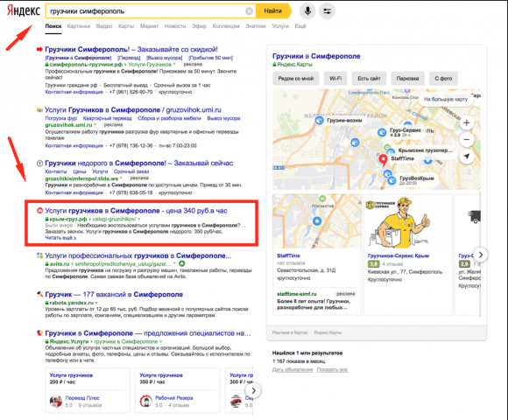Toggle the Есть сайт filter
508x420 pixels.
pyautogui.click(x=369, y=78)
